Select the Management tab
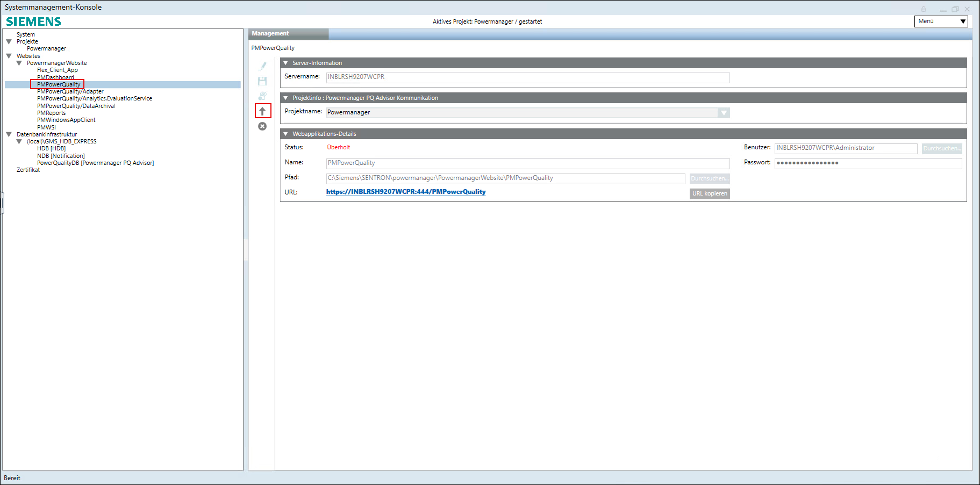 click(270, 34)
